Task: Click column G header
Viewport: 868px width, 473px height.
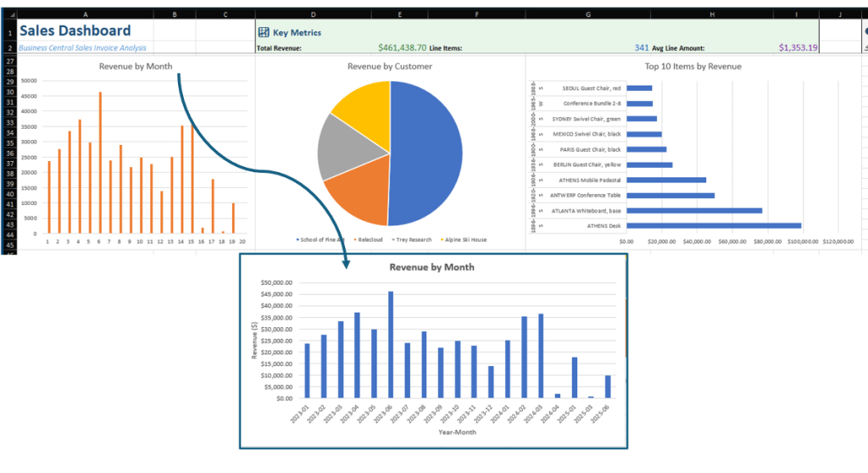Action: [588, 14]
